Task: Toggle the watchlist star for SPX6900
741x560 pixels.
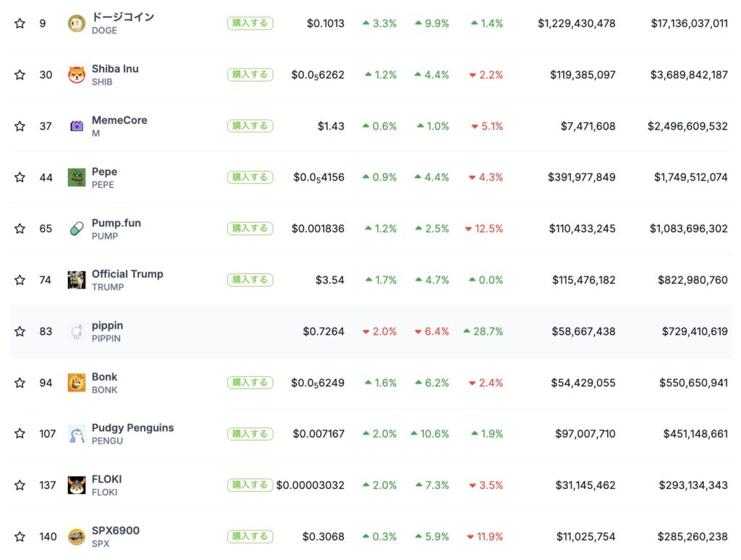Action: [20, 537]
